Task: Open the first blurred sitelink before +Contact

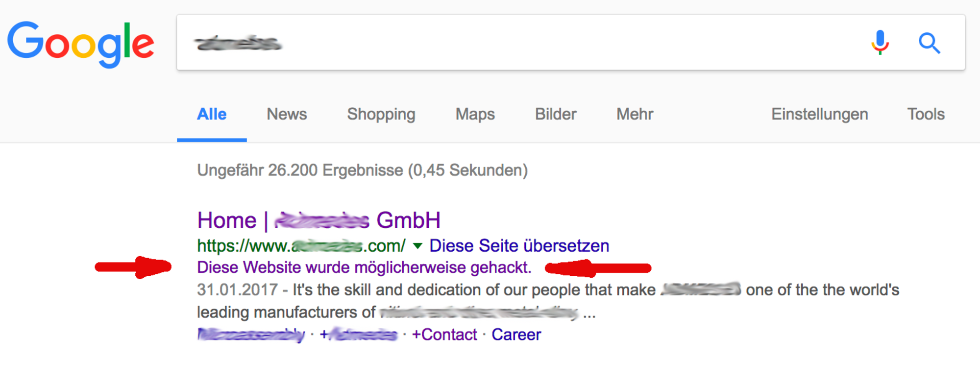Action: 251,335
